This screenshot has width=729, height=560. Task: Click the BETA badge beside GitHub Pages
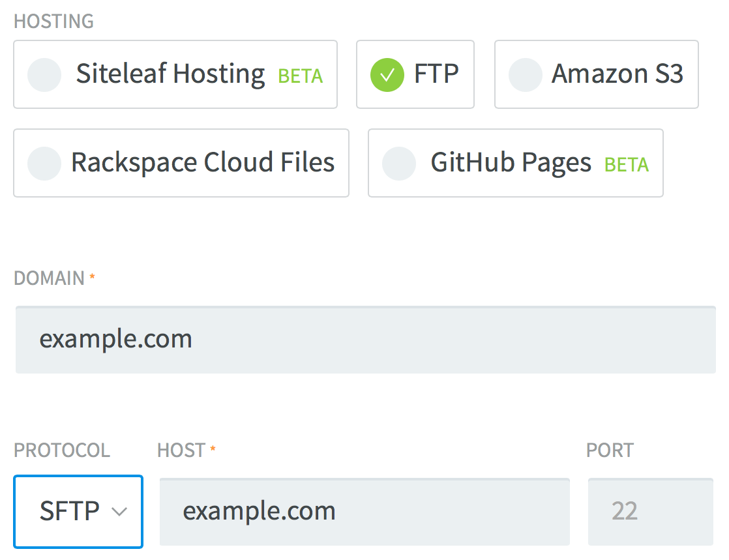tap(627, 165)
